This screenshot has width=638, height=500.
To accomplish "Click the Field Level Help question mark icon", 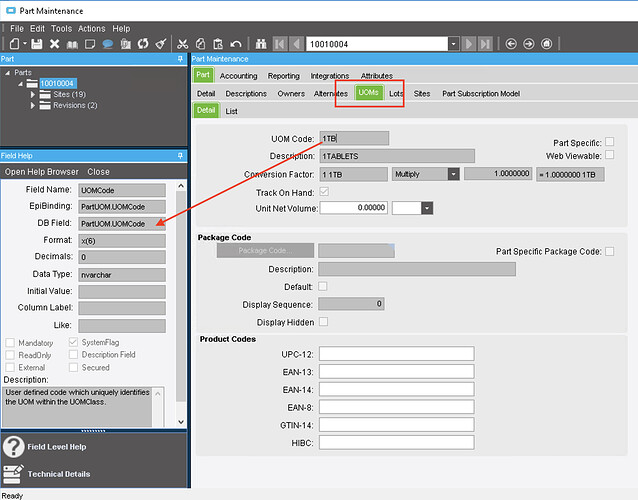I will click(14, 446).
